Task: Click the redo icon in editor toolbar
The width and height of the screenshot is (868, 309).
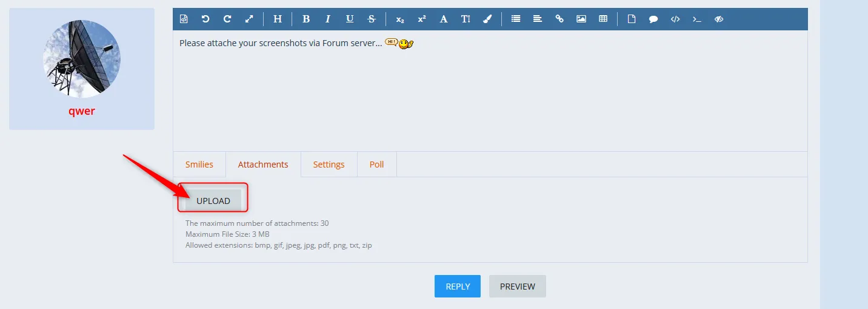Action: pyautogui.click(x=227, y=19)
